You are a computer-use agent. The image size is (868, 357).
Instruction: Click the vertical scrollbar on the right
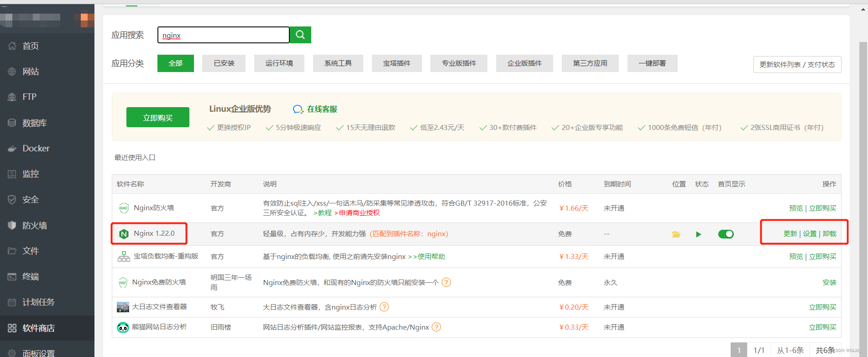pos(863,200)
